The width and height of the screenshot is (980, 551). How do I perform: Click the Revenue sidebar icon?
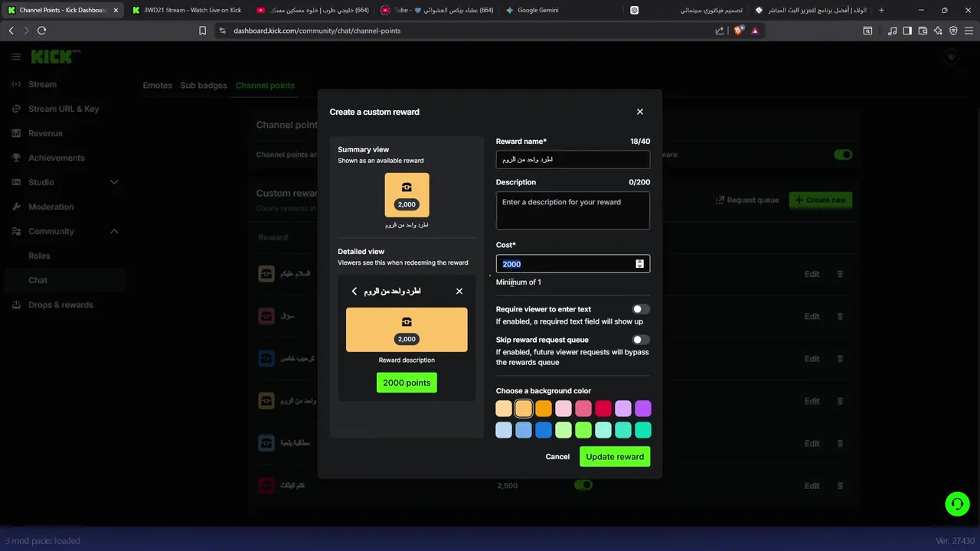point(16,133)
